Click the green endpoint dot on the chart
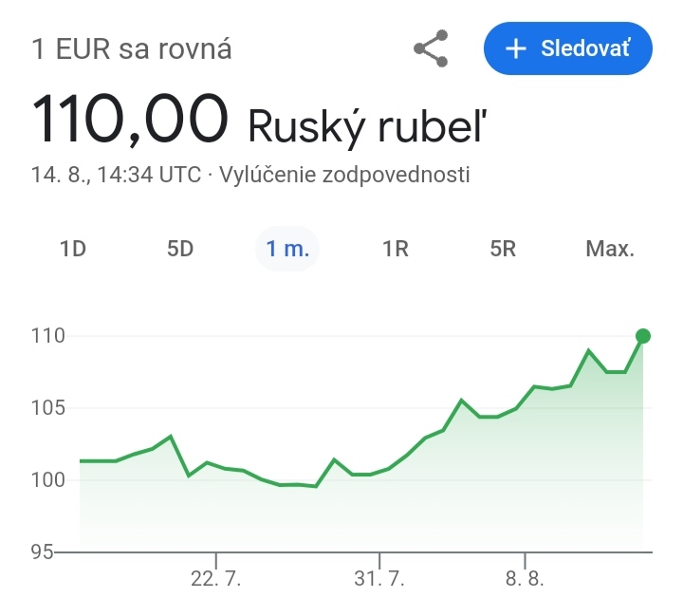This screenshot has width=683, height=616. (643, 336)
